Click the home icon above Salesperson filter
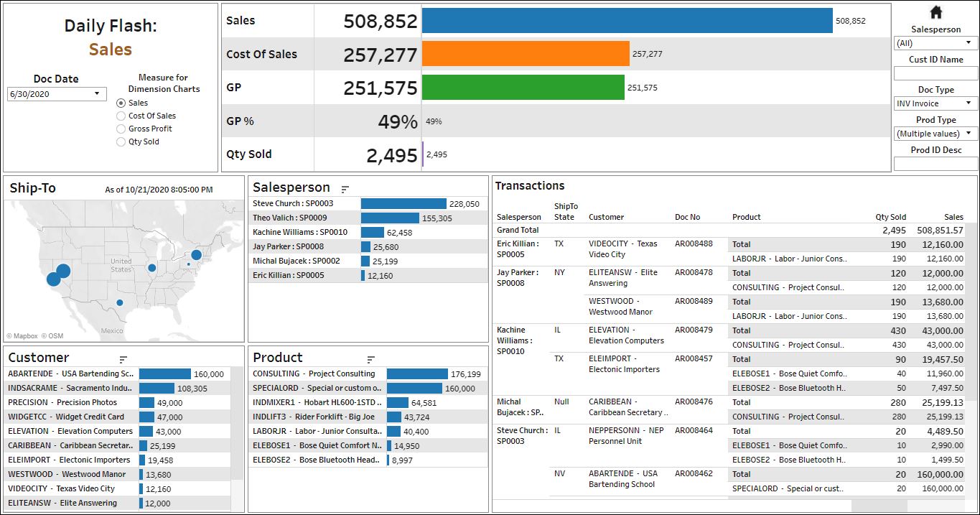The height and width of the screenshot is (515, 980). point(935,12)
